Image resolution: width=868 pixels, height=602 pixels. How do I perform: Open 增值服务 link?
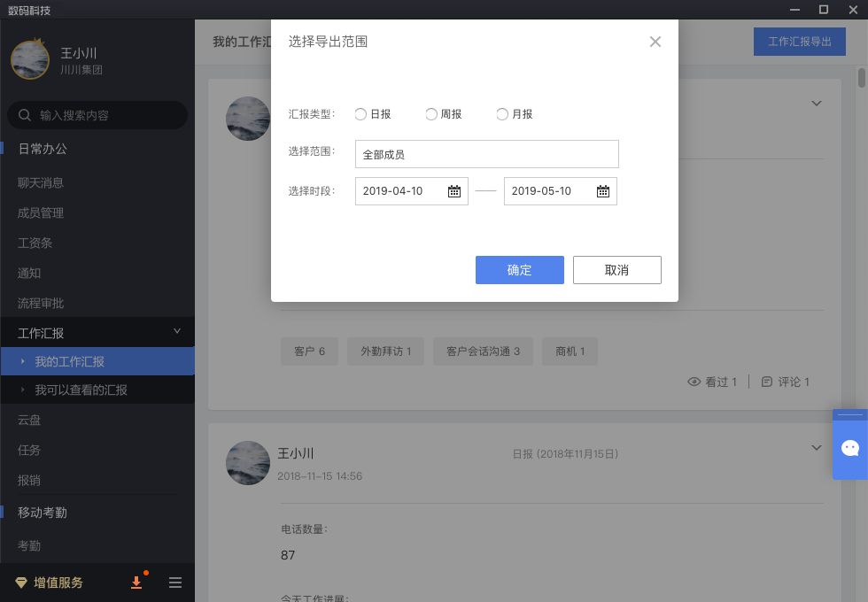[58, 583]
